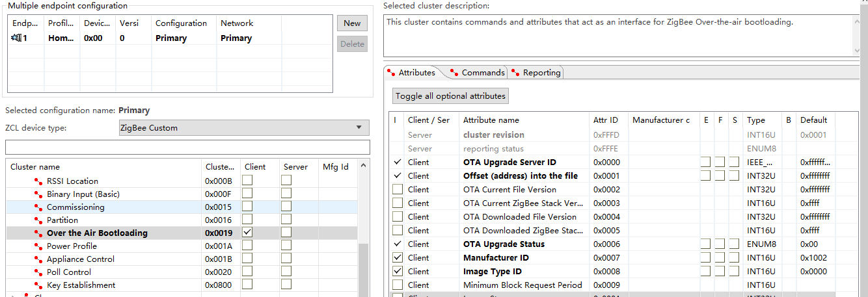Click the Appliance Control cluster icon
This screenshot has width=868, height=297.
[38, 259]
